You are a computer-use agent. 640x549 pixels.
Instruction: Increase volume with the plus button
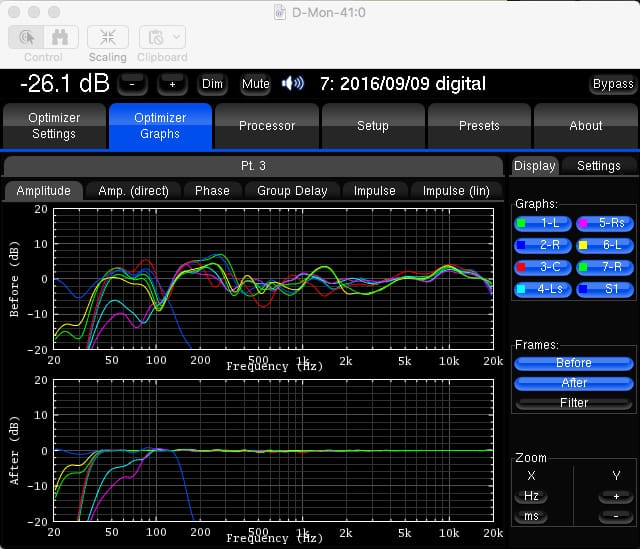(172, 84)
